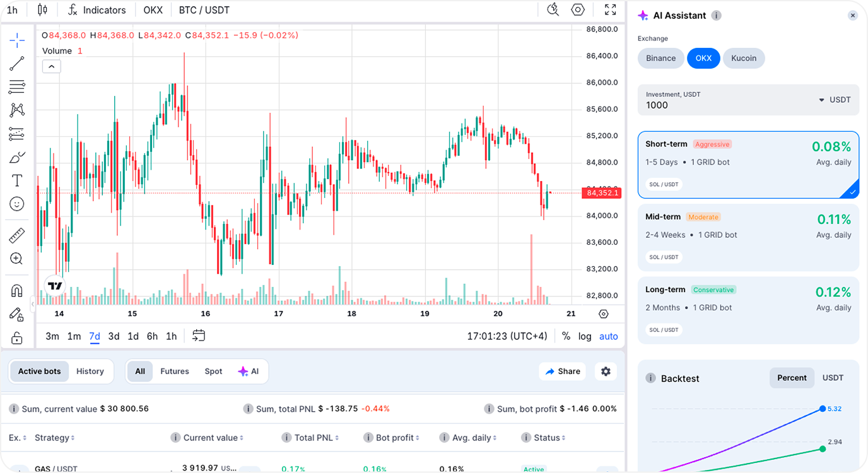Open the emoji stickers tool
This screenshot has width=868, height=473.
pyautogui.click(x=17, y=203)
